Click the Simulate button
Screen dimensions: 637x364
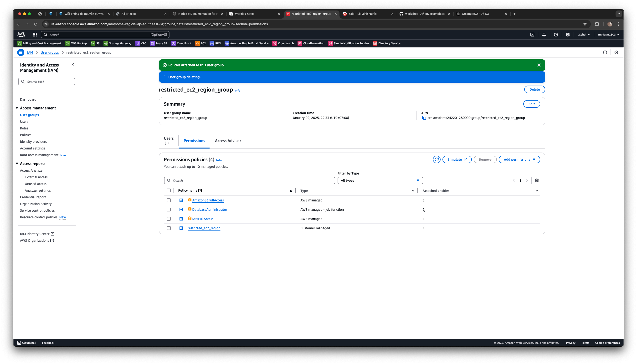(x=457, y=159)
